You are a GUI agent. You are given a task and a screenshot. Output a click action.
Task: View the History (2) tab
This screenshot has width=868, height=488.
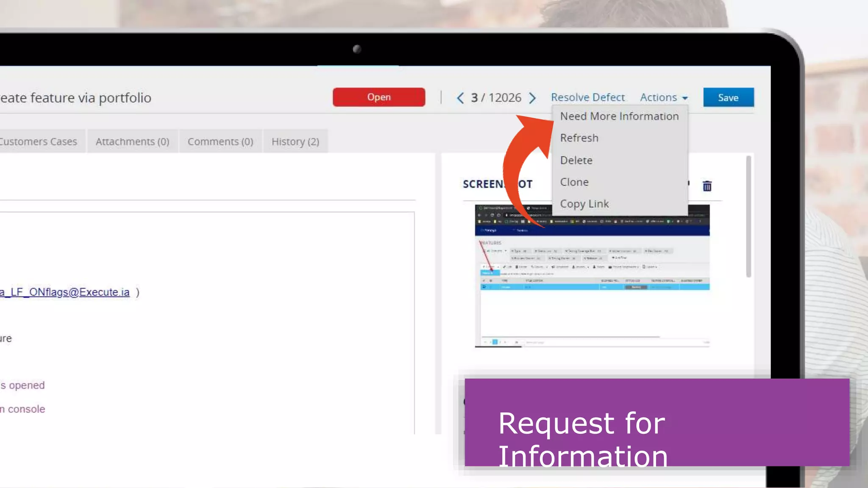(295, 141)
